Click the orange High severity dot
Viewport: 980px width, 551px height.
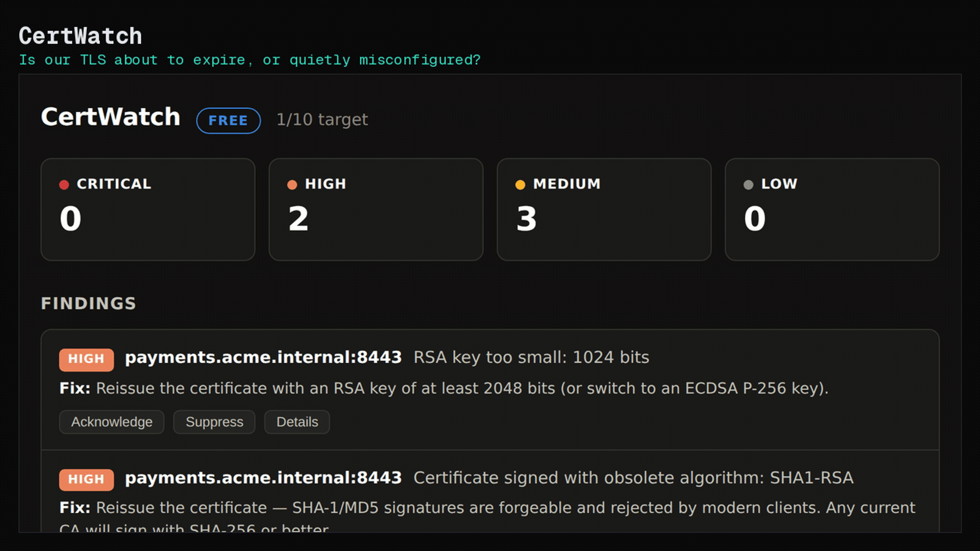(292, 185)
